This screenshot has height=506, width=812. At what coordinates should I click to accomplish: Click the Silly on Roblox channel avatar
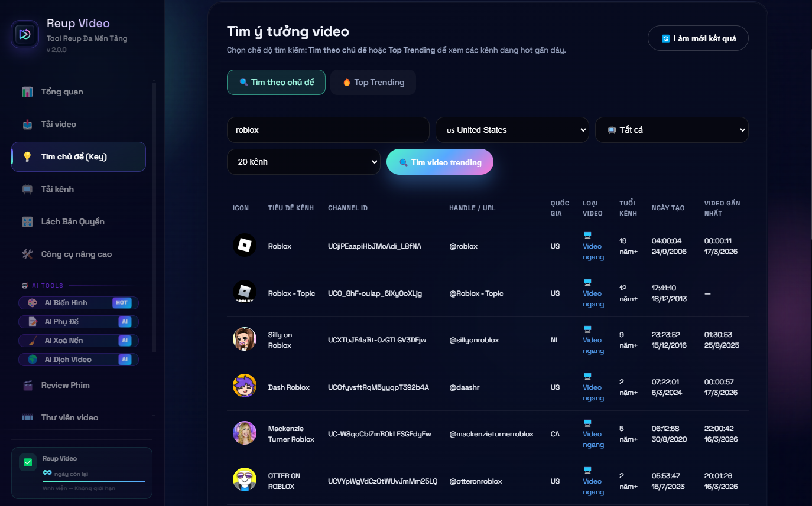[x=244, y=339]
